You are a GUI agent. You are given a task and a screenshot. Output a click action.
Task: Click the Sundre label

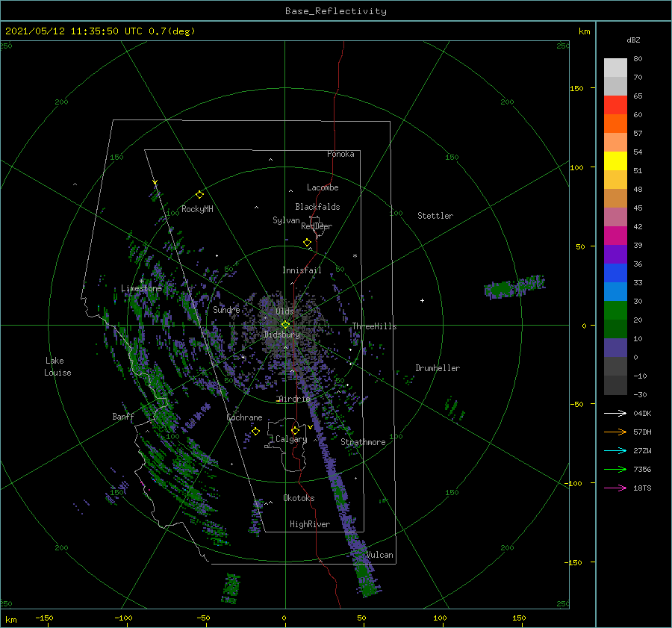226,309
